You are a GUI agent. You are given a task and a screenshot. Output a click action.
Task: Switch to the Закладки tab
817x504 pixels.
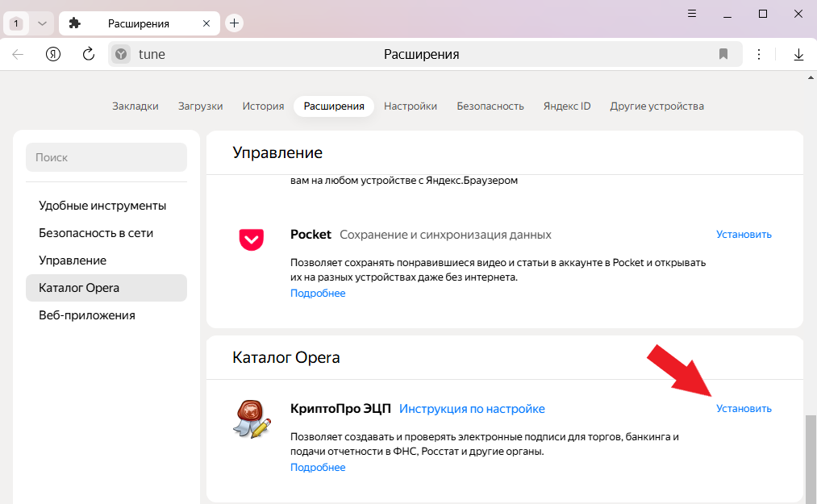click(135, 106)
